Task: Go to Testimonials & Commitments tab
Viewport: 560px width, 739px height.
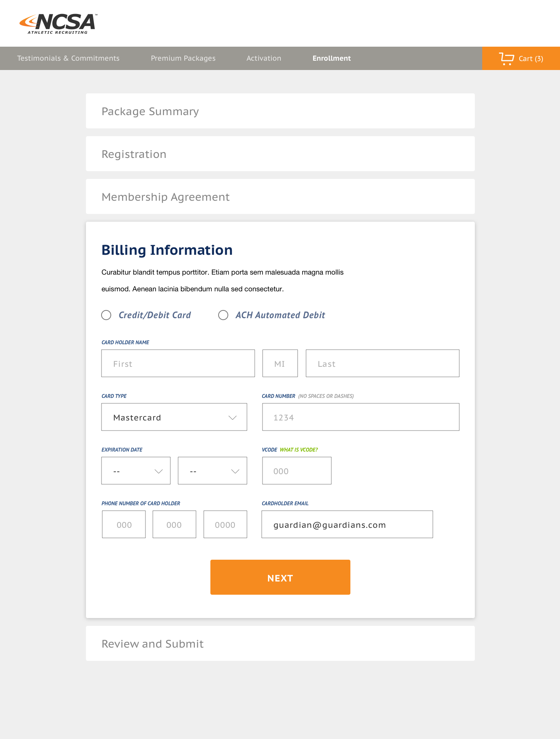Action: coord(68,58)
